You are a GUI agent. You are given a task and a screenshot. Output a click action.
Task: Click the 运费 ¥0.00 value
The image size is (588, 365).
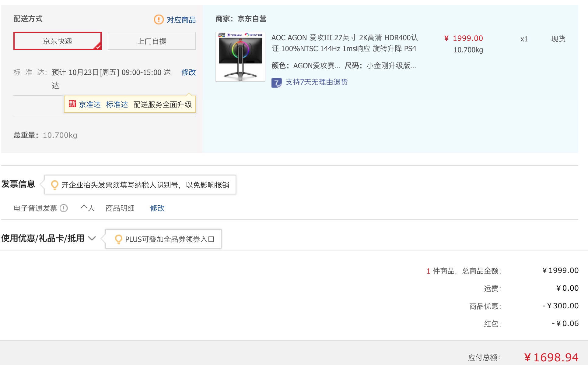pyautogui.click(x=567, y=288)
